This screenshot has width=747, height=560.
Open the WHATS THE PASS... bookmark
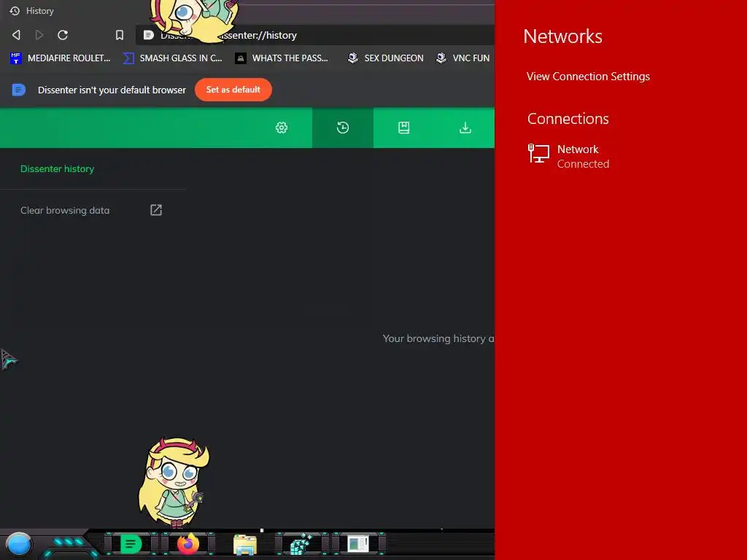[282, 58]
